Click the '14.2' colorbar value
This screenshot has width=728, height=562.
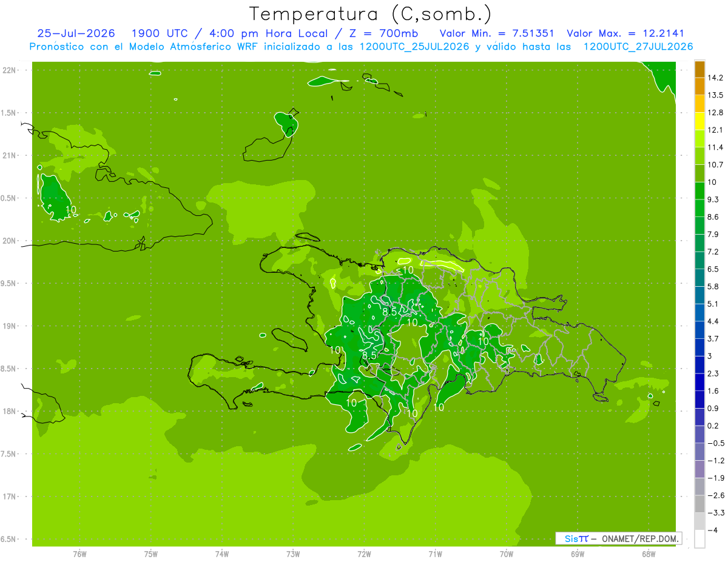pos(716,78)
